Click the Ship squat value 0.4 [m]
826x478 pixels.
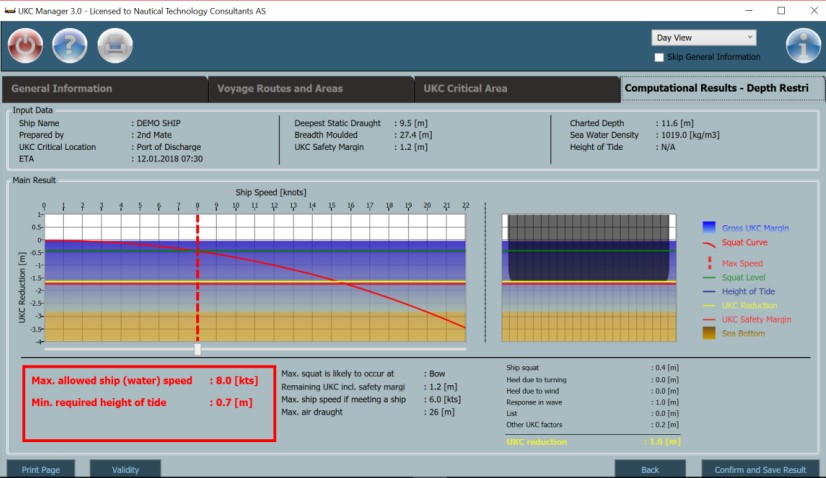point(666,368)
